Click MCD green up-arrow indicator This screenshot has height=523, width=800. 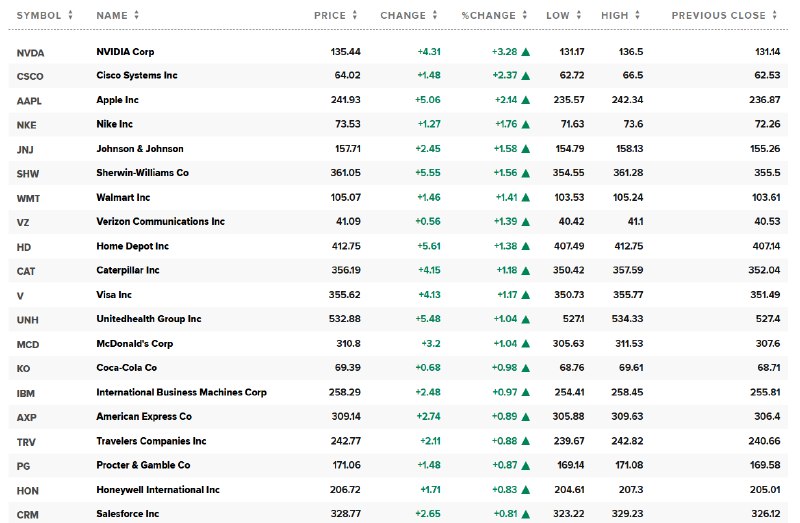pos(526,344)
